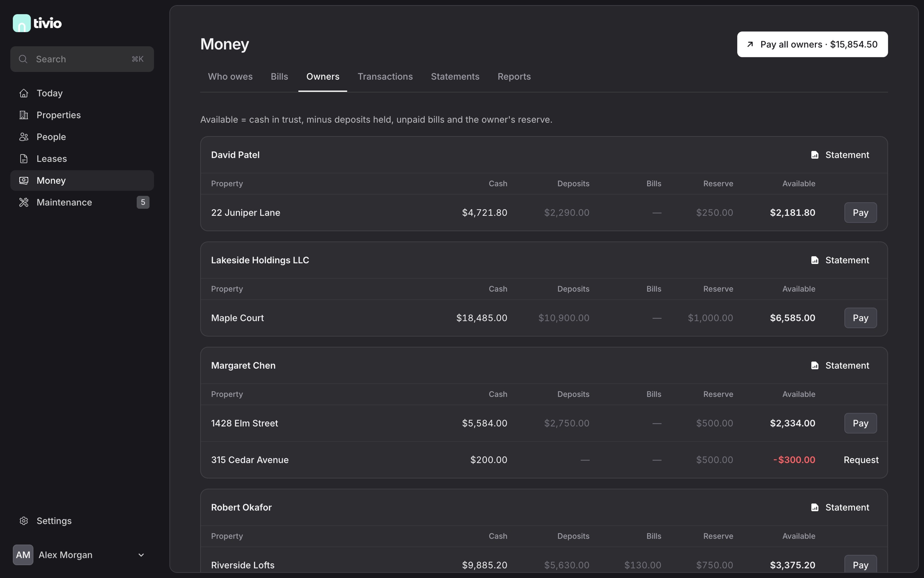This screenshot has height=578, width=924.
Task: Click David Patel's statement icon
Action: (815, 155)
